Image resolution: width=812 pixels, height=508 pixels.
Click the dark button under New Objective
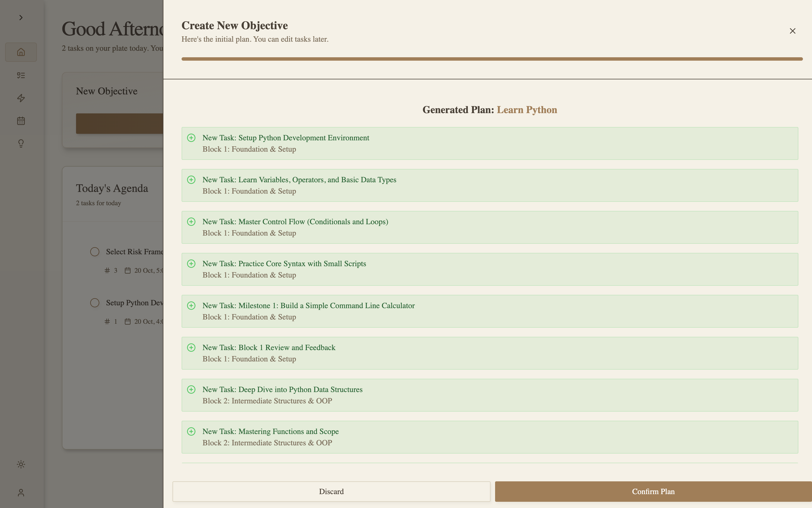[119, 123]
